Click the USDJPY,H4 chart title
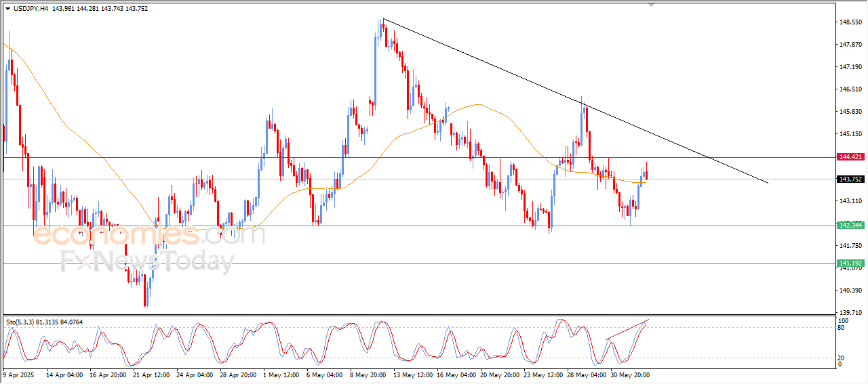Screen dimensions: 868x384 (31, 9)
